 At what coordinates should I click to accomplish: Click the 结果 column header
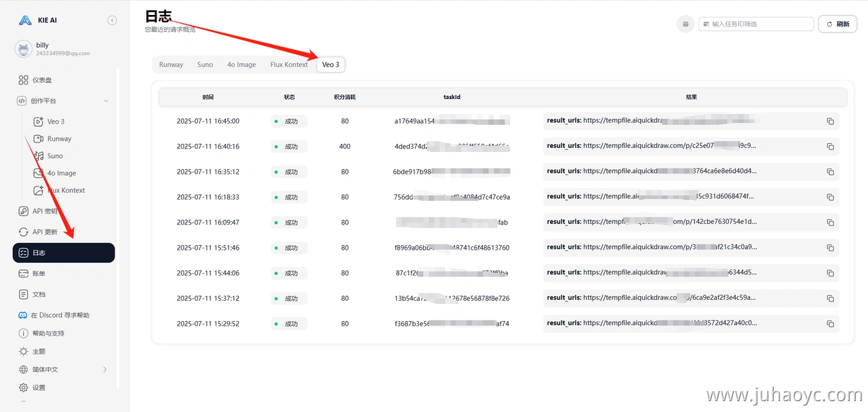(x=691, y=97)
